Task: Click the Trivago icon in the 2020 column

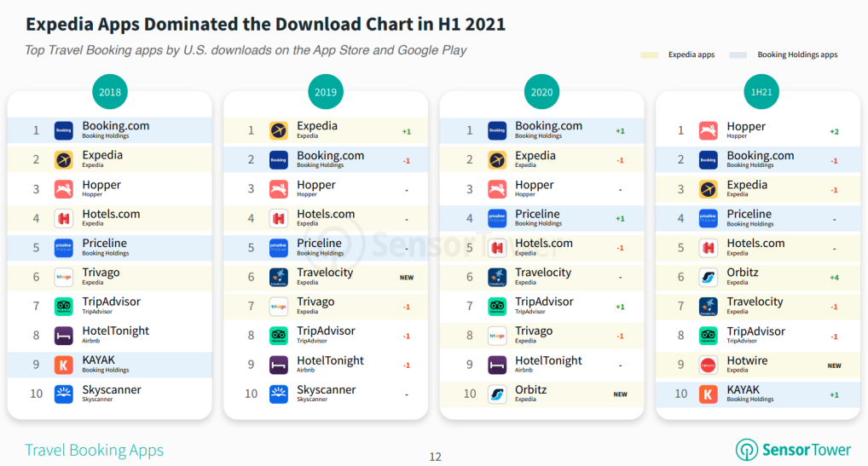Action: (497, 336)
